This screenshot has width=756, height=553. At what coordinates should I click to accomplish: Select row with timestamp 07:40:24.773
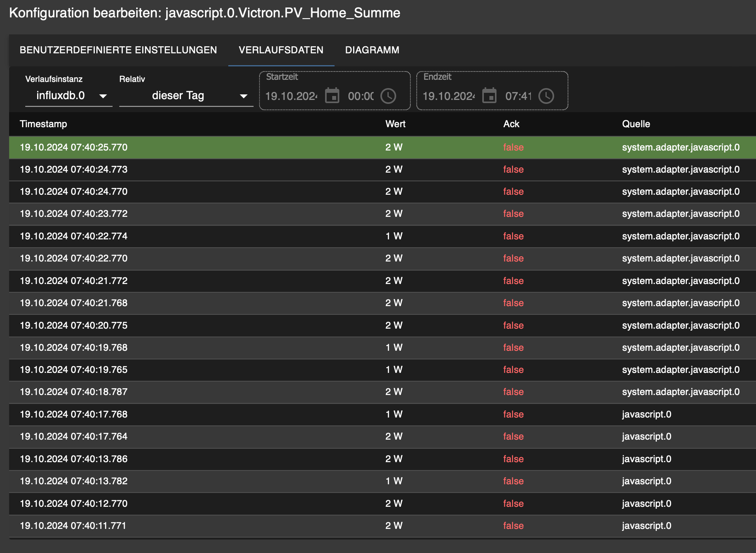click(x=382, y=169)
